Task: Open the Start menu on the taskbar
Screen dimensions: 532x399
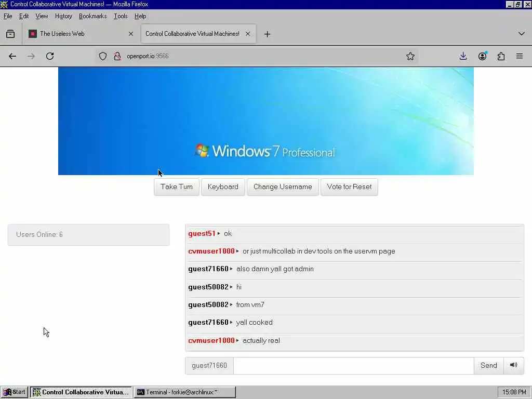Action: coord(14,392)
